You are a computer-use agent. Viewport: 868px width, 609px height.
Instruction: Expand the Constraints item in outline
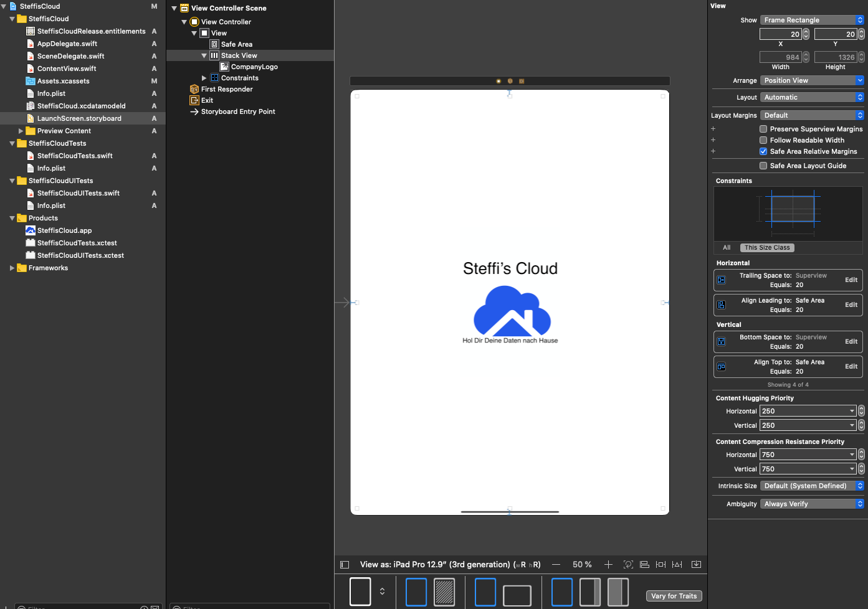(204, 78)
